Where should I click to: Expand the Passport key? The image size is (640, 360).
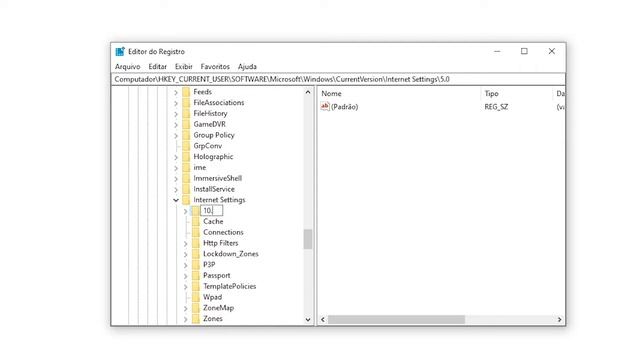click(x=186, y=276)
